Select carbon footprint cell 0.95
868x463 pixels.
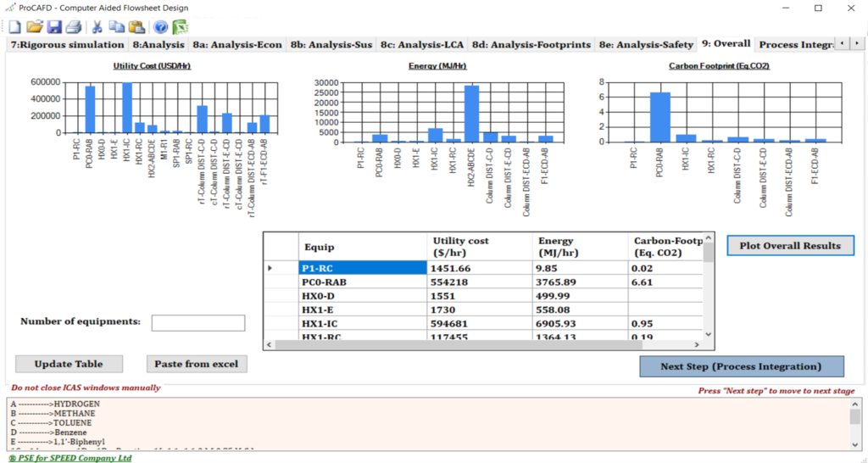pyautogui.click(x=665, y=323)
